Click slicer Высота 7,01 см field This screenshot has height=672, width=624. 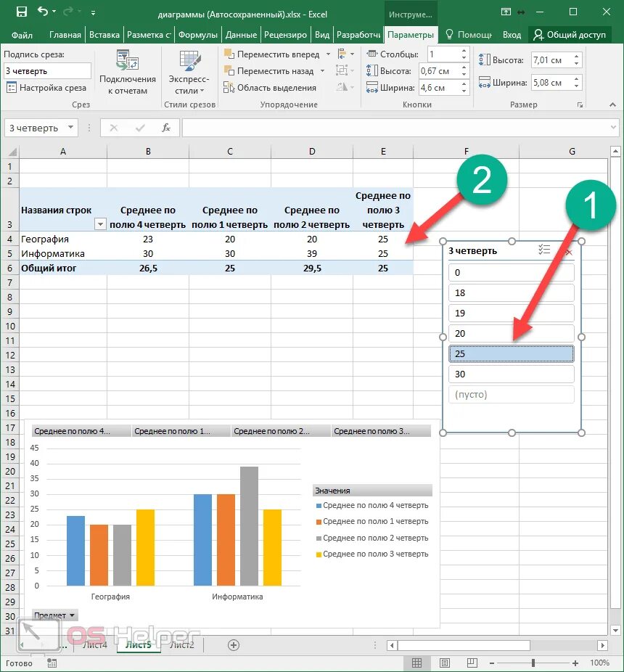click(551, 60)
